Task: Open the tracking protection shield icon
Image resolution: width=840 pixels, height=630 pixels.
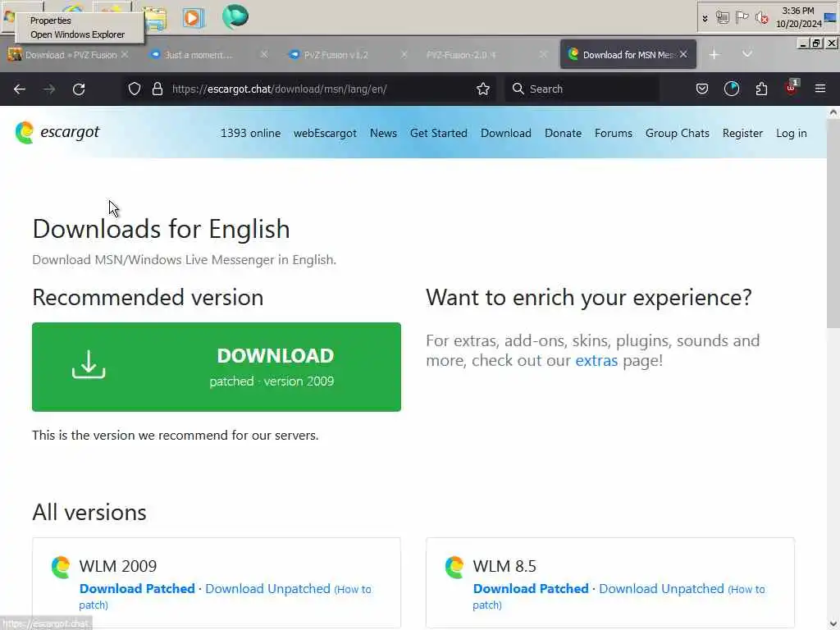Action: point(135,89)
